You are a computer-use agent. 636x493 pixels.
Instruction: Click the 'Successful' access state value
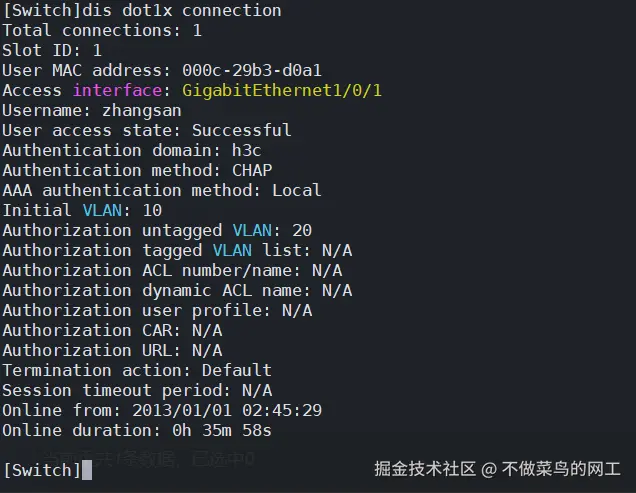pyautogui.click(x=242, y=130)
